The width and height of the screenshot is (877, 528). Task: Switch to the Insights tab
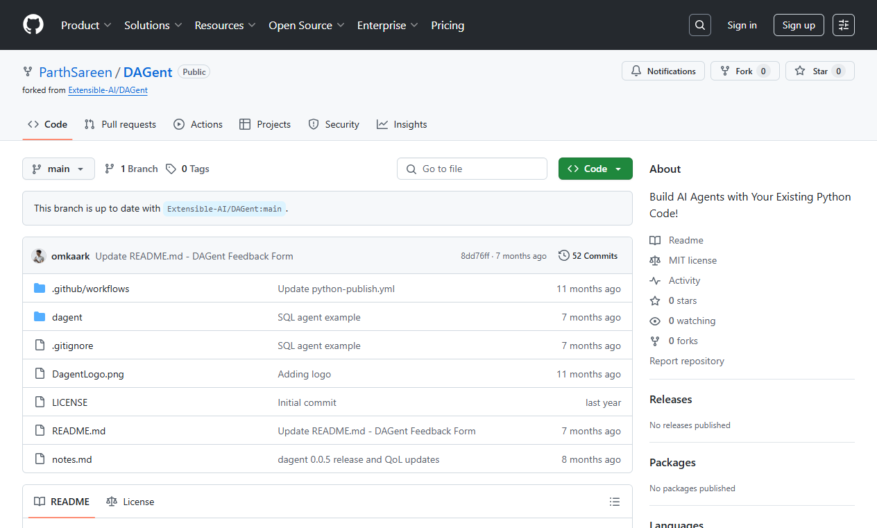point(402,124)
